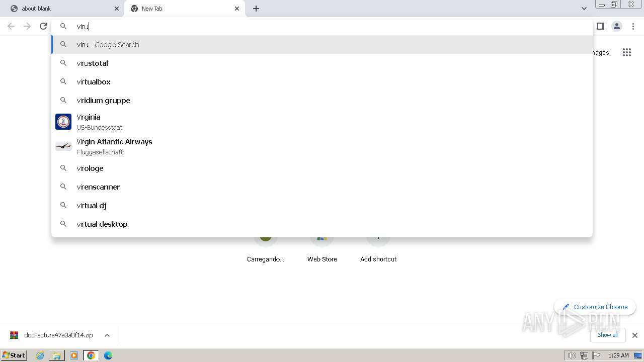Viewport: 644px width, 362px height.
Task: Click the Virginia state seal thumbnail
Action: [63, 122]
